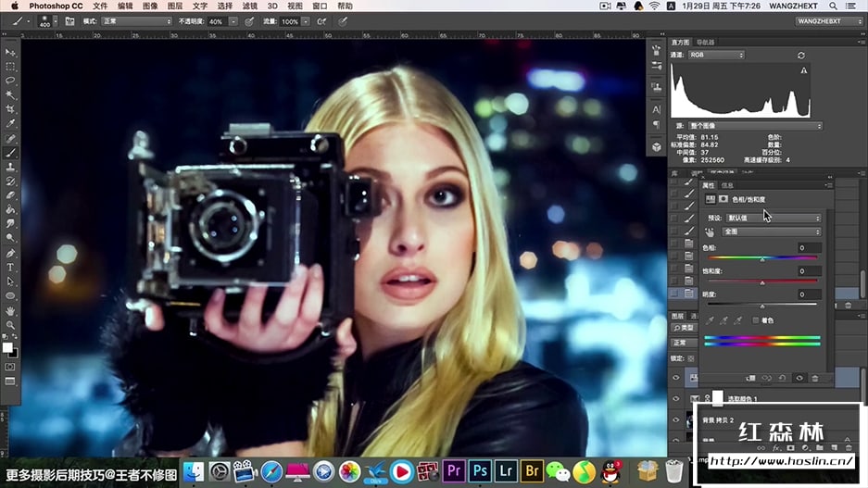Select the Type tool
868x488 pixels.
pos(10,268)
